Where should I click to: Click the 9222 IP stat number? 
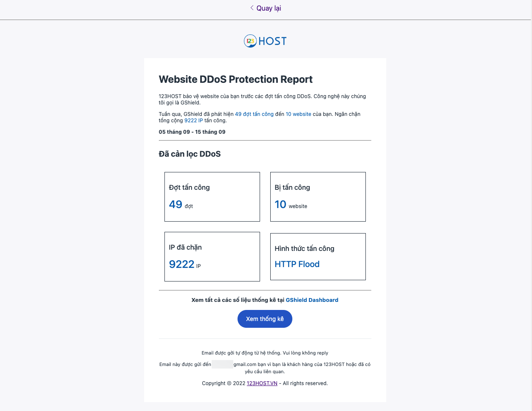[181, 264]
